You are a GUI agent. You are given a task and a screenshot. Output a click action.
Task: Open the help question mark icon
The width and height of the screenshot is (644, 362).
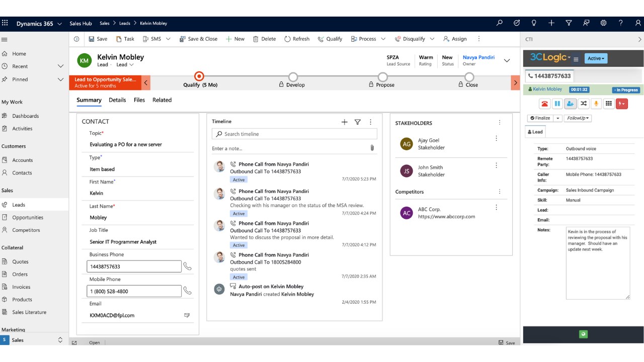(x=621, y=23)
